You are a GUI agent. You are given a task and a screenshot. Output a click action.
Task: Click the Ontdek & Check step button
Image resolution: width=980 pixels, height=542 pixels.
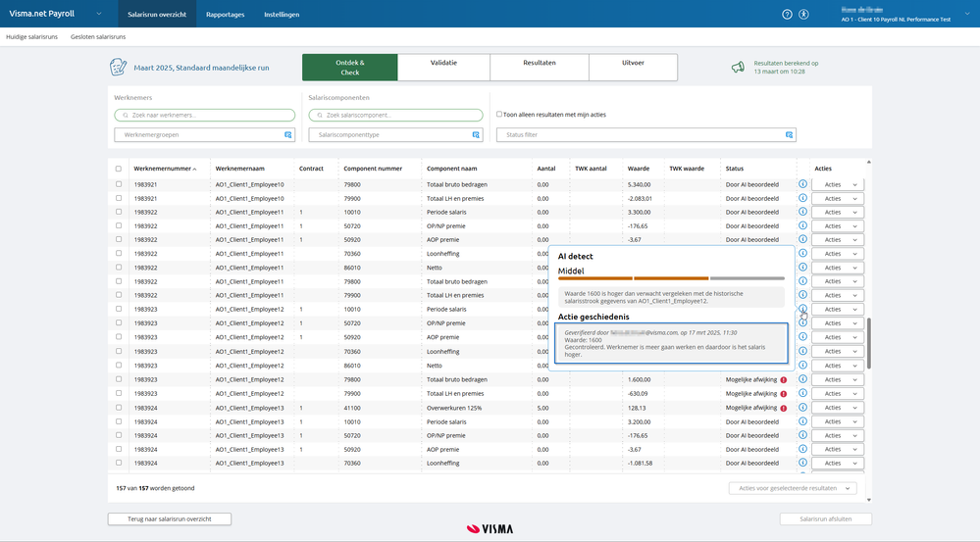tap(350, 67)
